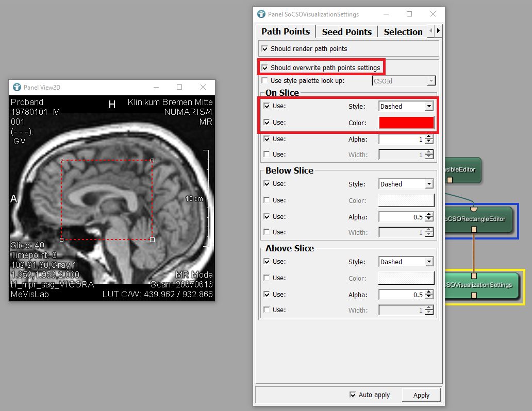Increase the Below Slice Alpha value
The image size is (532, 411).
[x=429, y=215]
